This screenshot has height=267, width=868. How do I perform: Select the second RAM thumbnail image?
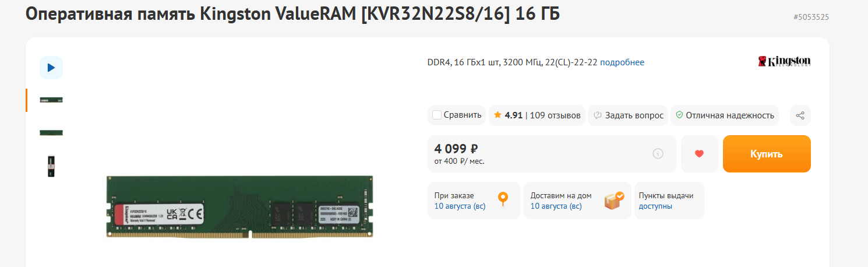point(51,132)
